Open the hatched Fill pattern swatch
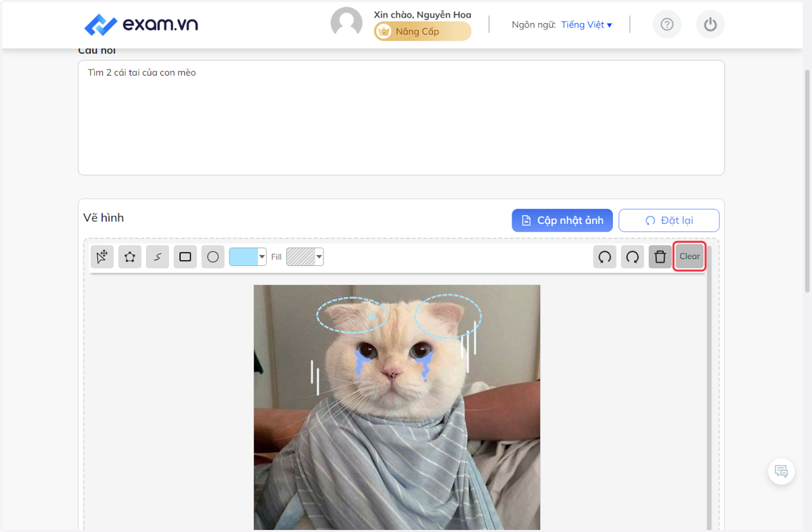The image size is (812, 532). coord(301,257)
